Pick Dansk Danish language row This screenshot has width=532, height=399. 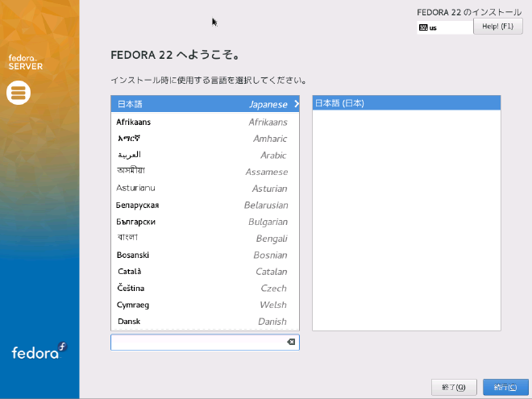point(205,321)
